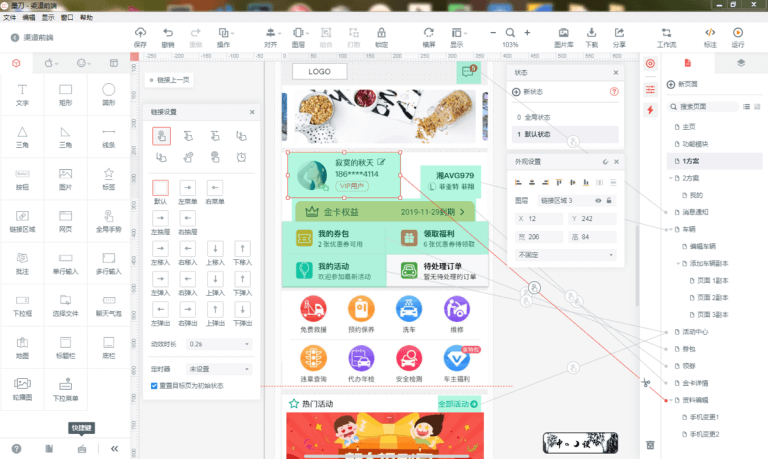The height and width of the screenshot is (459, 768).
Task: Select the 聊天气泡 chat bubble widget
Action: click(x=109, y=305)
